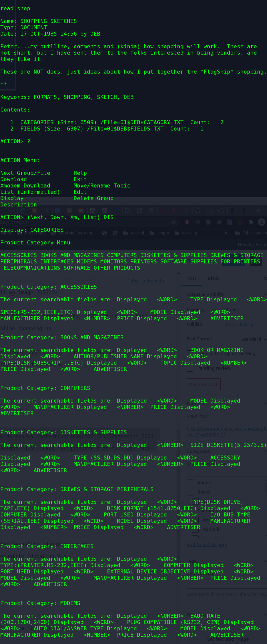267x644 pixels.
Task: Click the Add New Tag input field
Action: point(227,583)
